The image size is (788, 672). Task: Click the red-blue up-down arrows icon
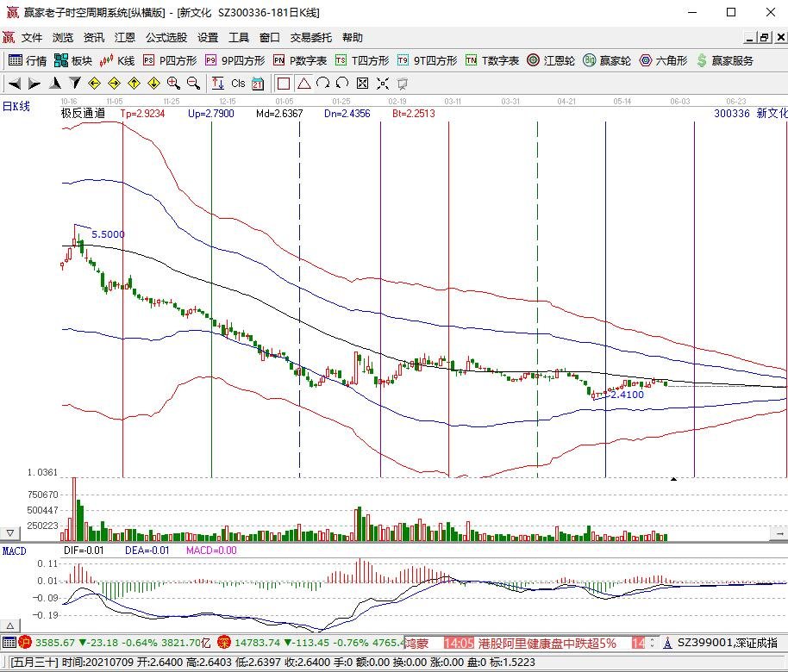[x=217, y=84]
